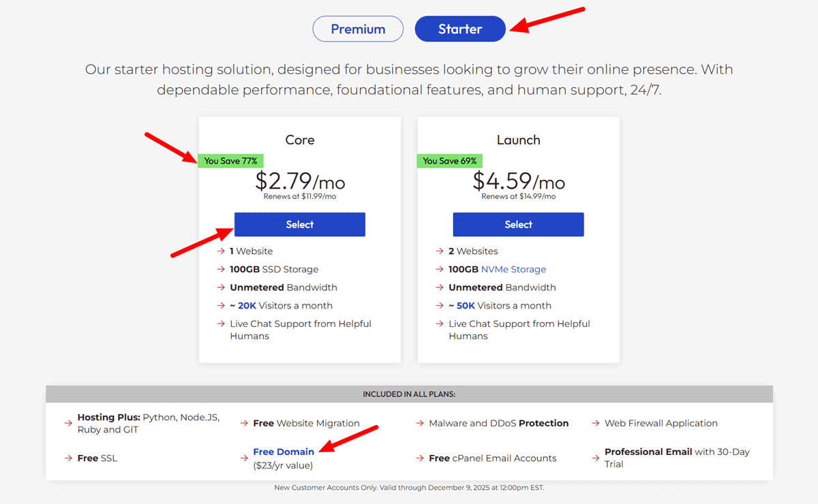Select the Core plan with the Select button

click(299, 224)
